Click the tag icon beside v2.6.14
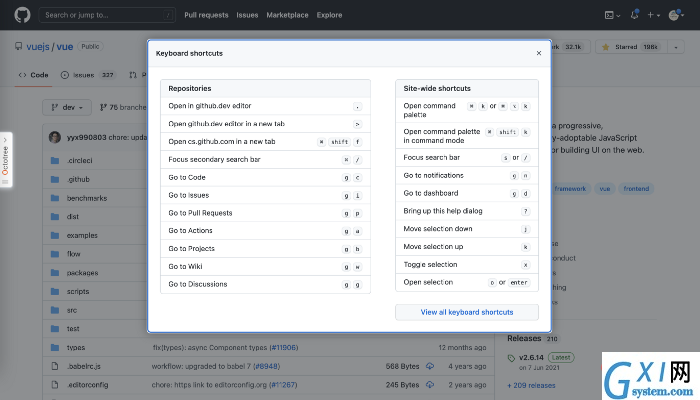Screen dimensions: 700x400 512,358
